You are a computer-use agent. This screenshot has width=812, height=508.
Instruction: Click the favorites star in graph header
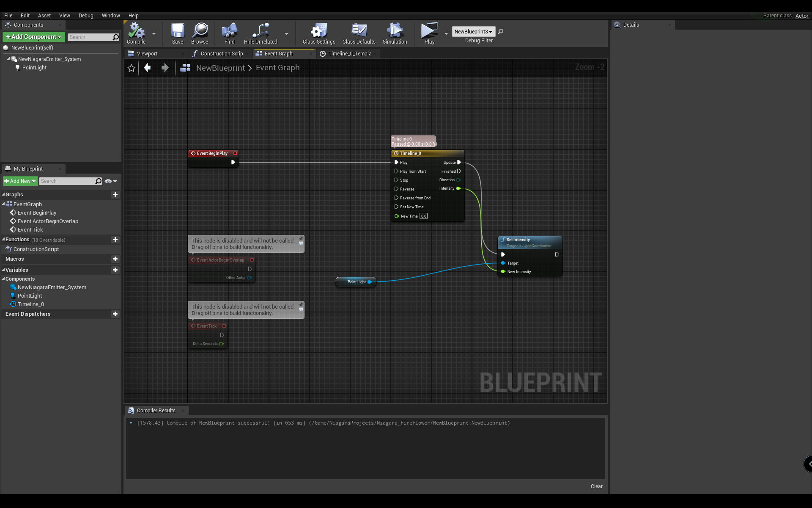(132, 68)
